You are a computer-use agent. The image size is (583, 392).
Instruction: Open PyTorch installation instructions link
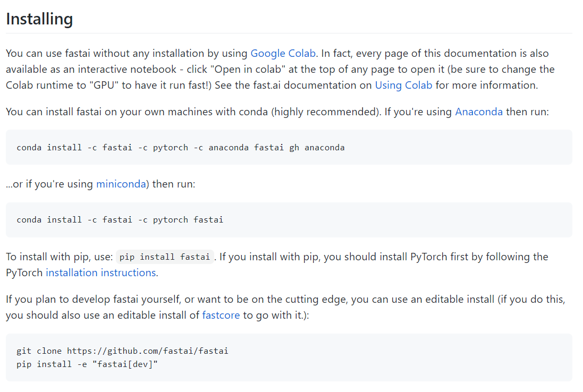(x=100, y=272)
